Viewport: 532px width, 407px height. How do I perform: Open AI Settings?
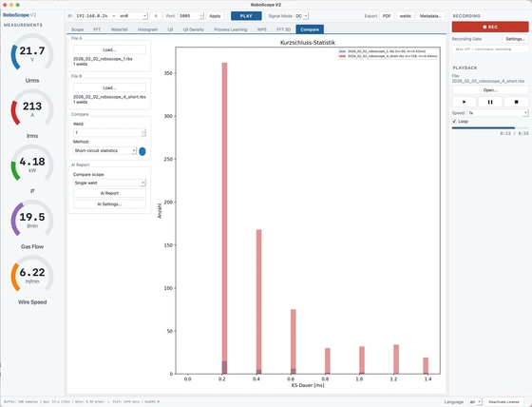[109, 204]
